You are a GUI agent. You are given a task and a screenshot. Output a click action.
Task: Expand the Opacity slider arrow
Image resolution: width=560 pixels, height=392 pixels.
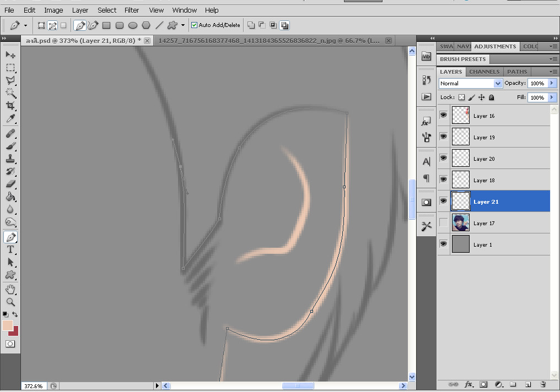pyautogui.click(x=552, y=83)
